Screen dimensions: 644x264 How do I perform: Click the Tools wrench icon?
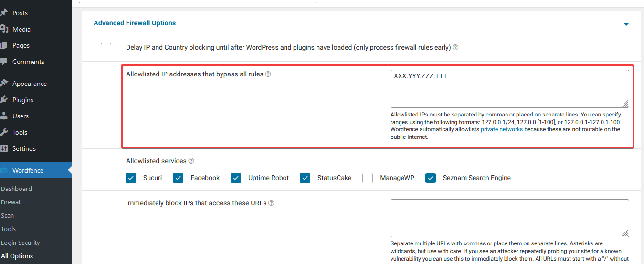[x=4, y=132]
